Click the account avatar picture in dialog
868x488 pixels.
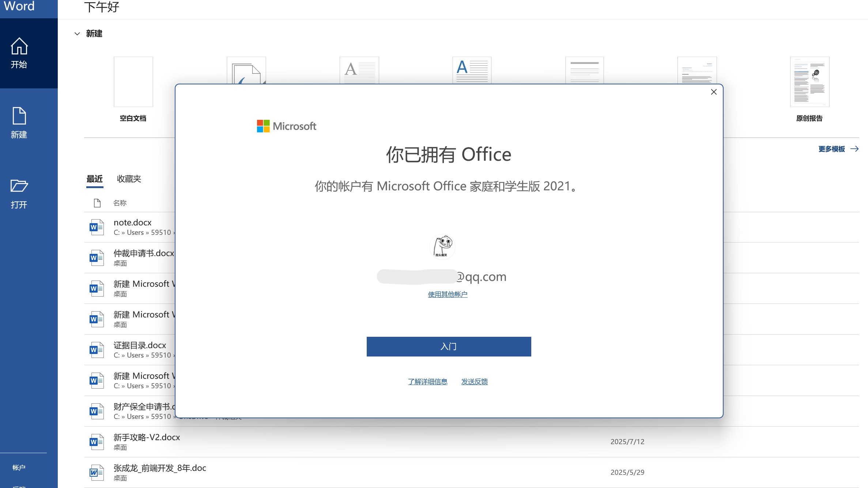pos(442,247)
